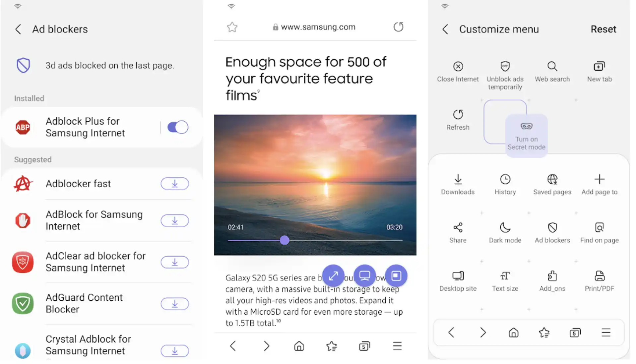
Task: Open home page in browser toolbar
Action: click(x=299, y=346)
